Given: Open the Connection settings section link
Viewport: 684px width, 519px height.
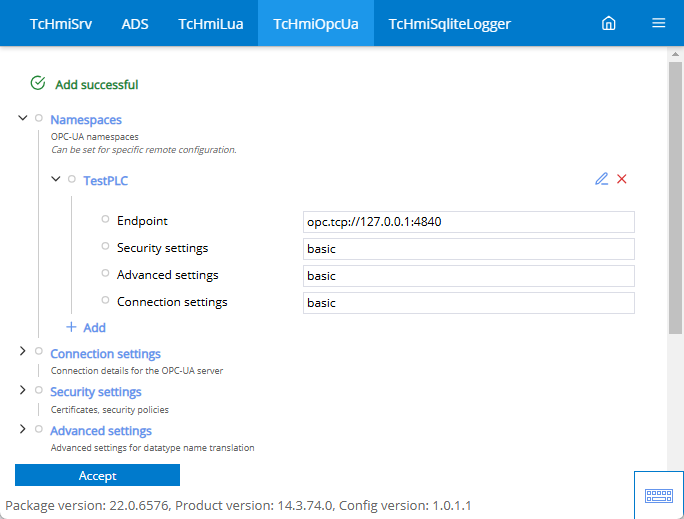Looking at the screenshot, I should click(x=106, y=354).
